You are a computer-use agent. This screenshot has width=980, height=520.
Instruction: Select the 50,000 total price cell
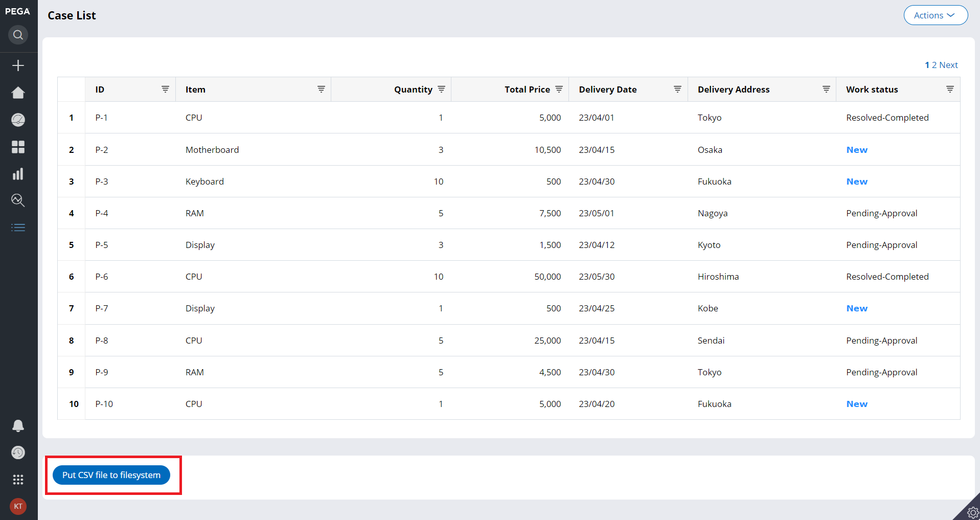click(548, 277)
